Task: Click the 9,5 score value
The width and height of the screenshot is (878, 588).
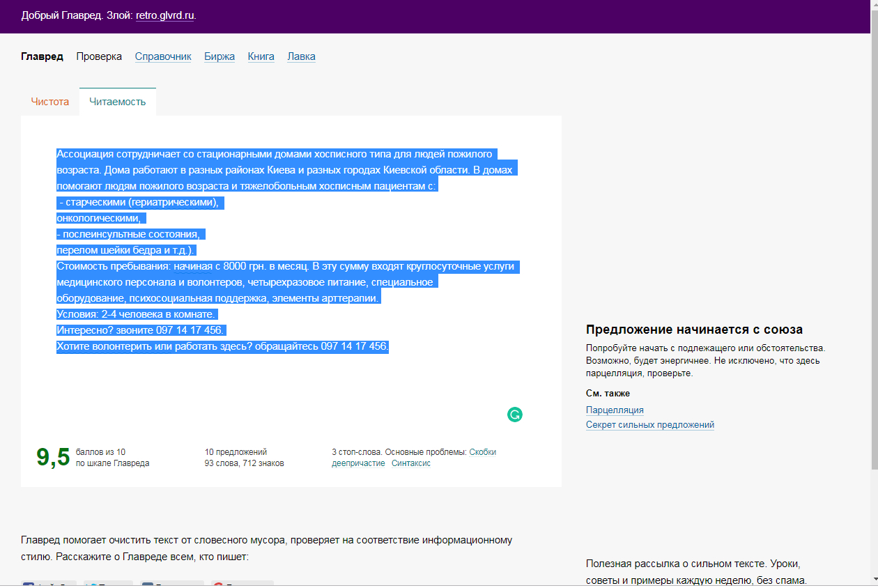Action: (x=53, y=457)
